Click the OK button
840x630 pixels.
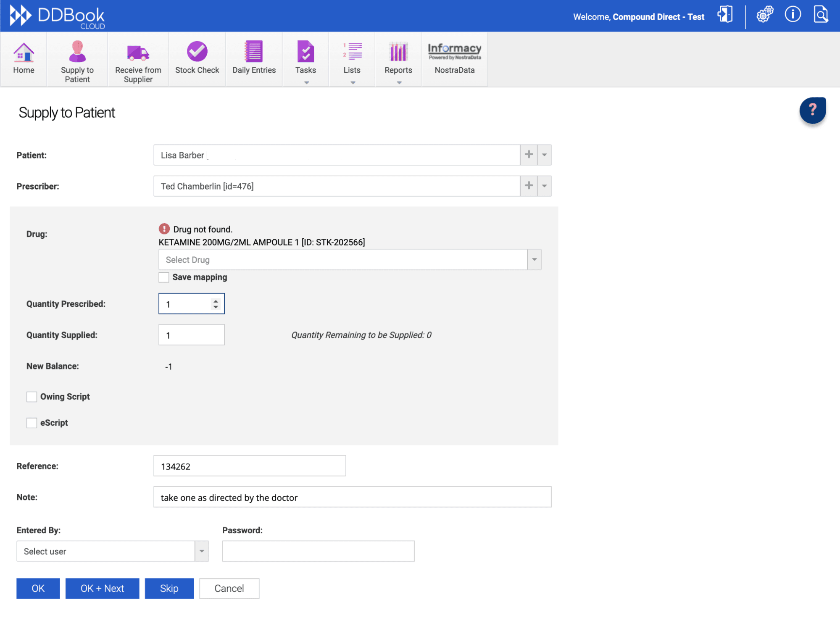point(38,588)
